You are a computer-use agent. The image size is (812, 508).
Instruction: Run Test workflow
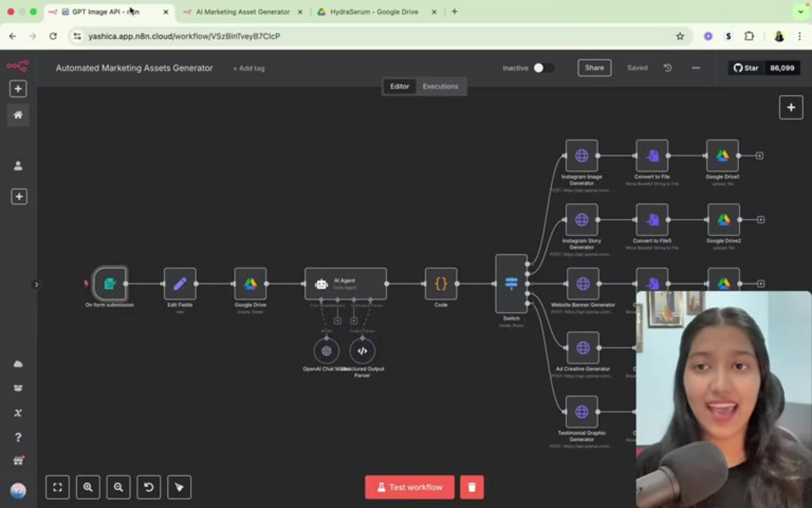[409, 487]
